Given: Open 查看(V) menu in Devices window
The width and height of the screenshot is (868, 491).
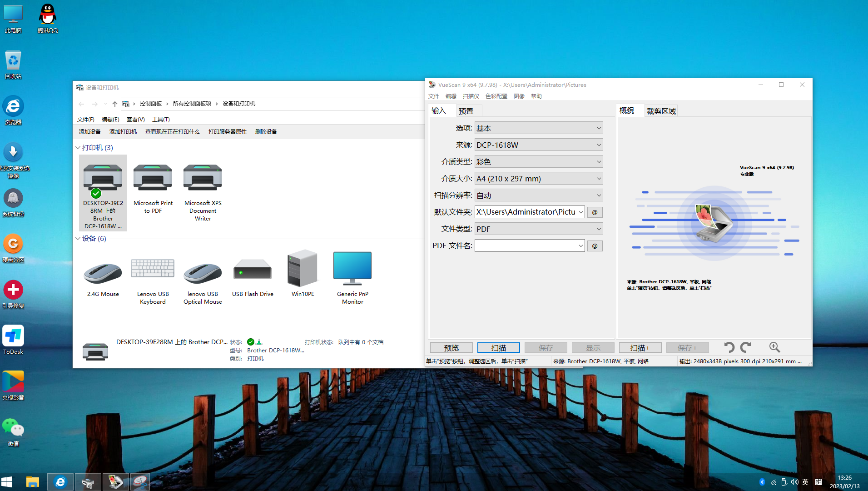Looking at the screenshot, I should pos(135,120).
